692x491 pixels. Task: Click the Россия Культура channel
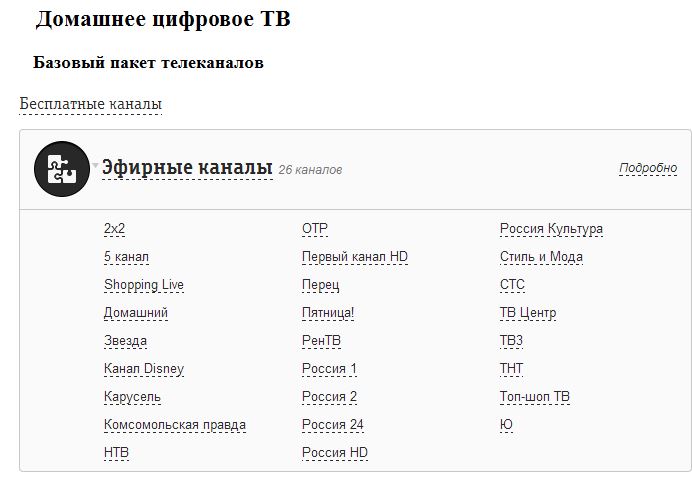[x=551, y=229]
